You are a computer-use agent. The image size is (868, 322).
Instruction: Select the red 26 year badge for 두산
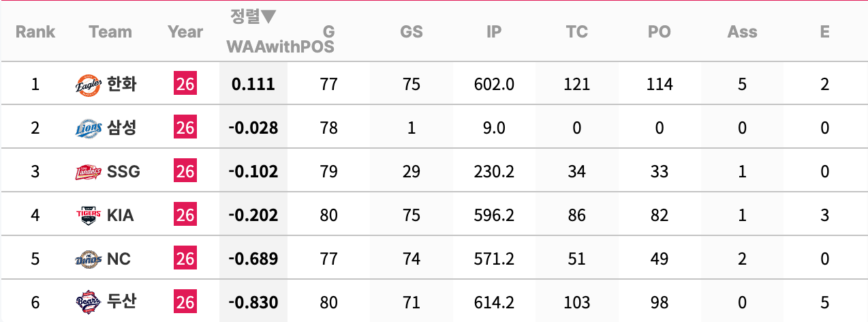185,302
